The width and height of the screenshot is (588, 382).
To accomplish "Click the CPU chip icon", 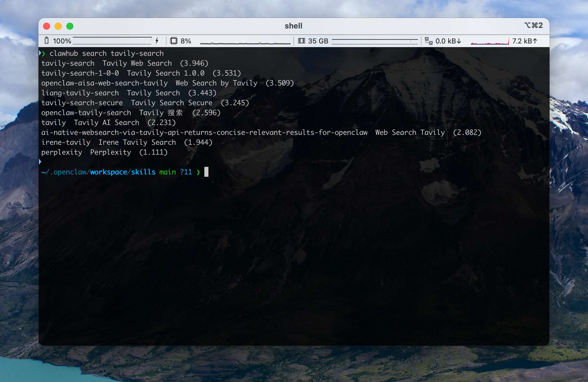I will [x=173, y=41].
